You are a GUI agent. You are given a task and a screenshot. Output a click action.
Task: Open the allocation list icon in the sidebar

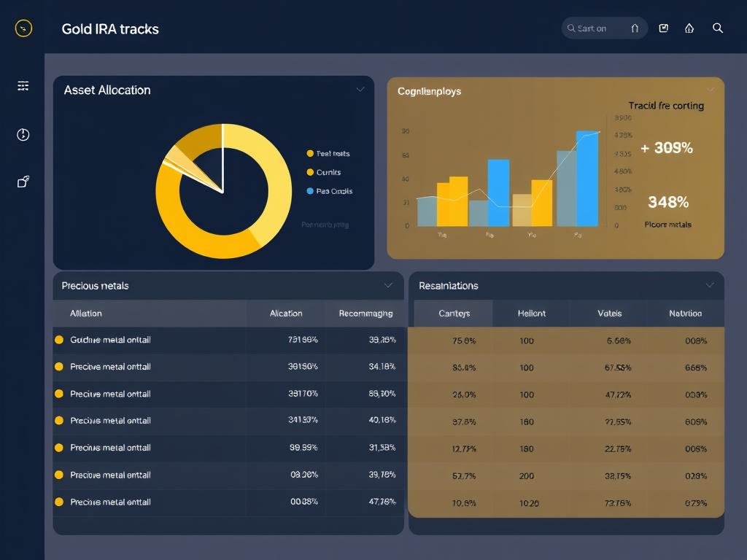pyautogui.click(x=22, y=85)
